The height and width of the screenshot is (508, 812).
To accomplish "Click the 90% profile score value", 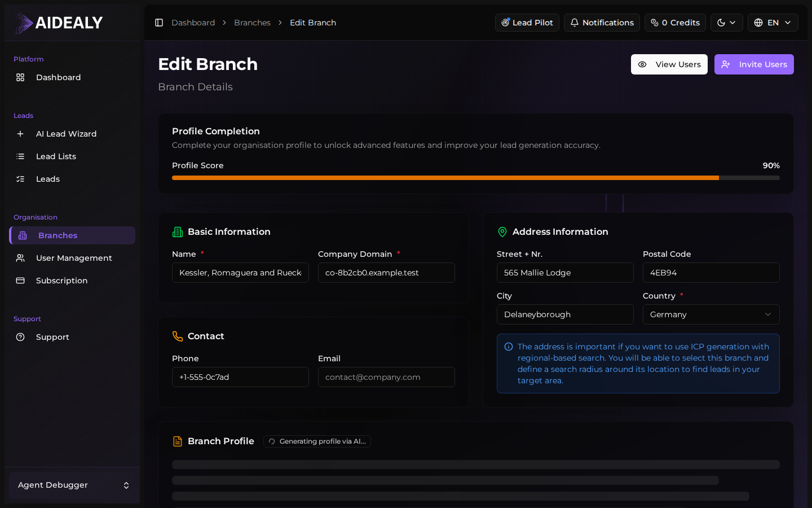I will point(771,165).
